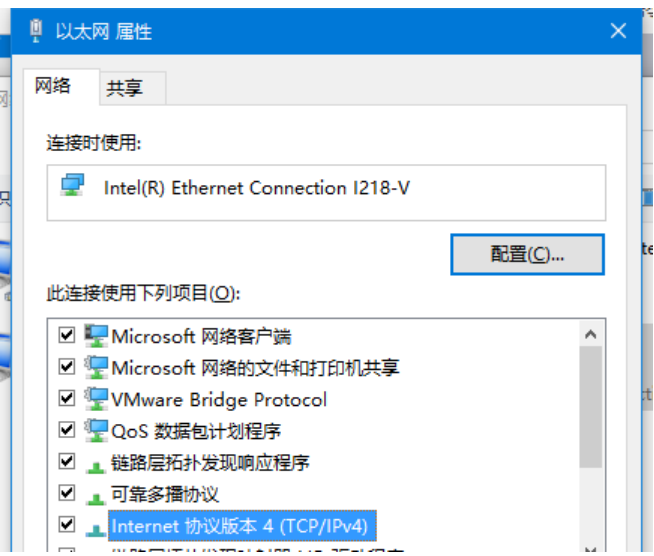This screenshot has width=654, height=556.
Task: Click the 配置(C)... button
Action: pos(527,254)
